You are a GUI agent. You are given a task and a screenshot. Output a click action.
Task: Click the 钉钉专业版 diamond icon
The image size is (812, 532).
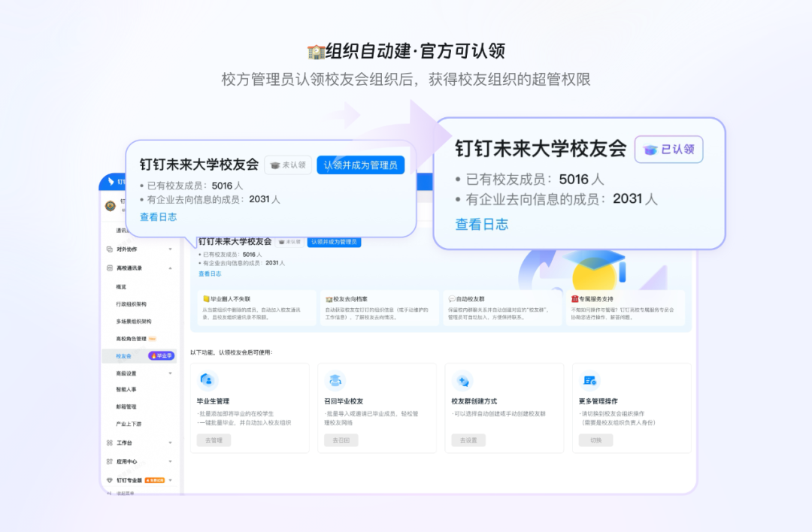click(x=110, y=480)
